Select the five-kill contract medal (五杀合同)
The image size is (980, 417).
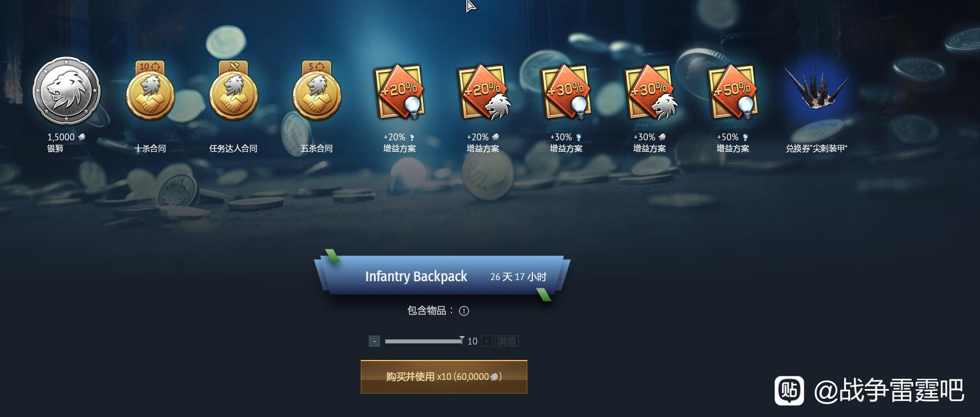(317, 91)
